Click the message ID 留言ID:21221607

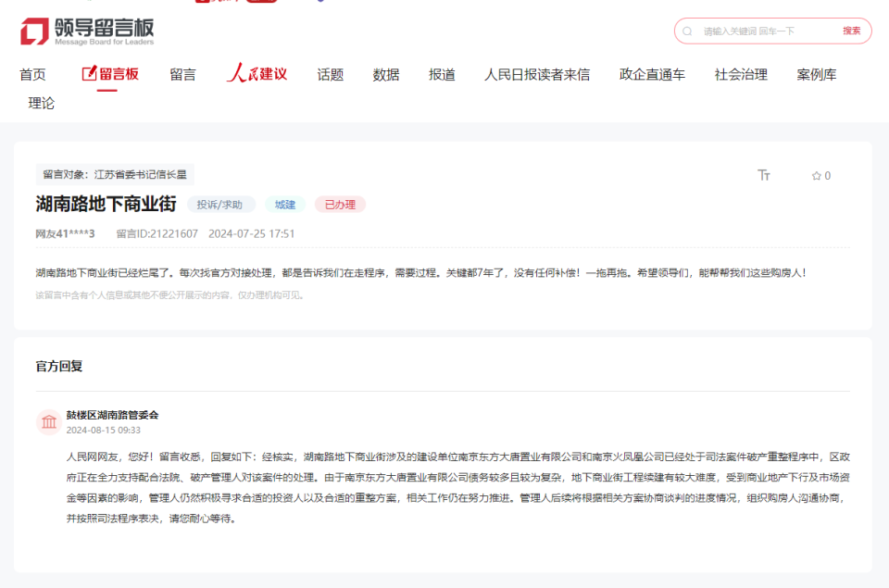(x=157, y=233)
